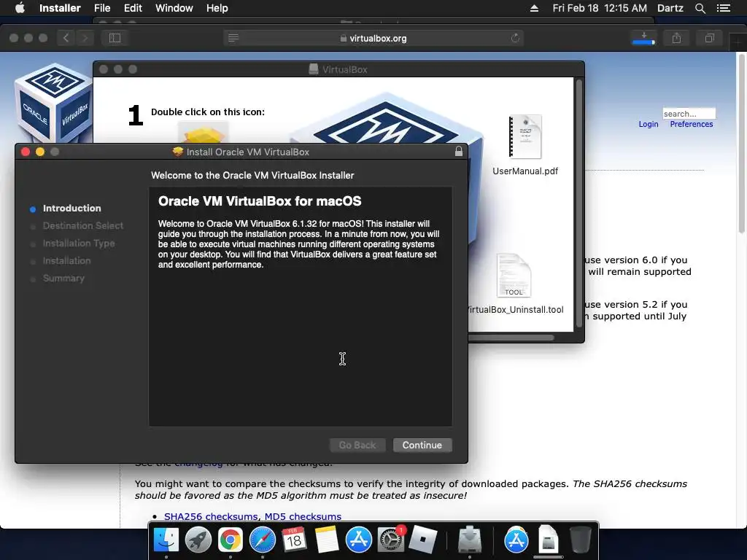Open the first App Store icon in Dock
The image size is (747, 560).
358,540
